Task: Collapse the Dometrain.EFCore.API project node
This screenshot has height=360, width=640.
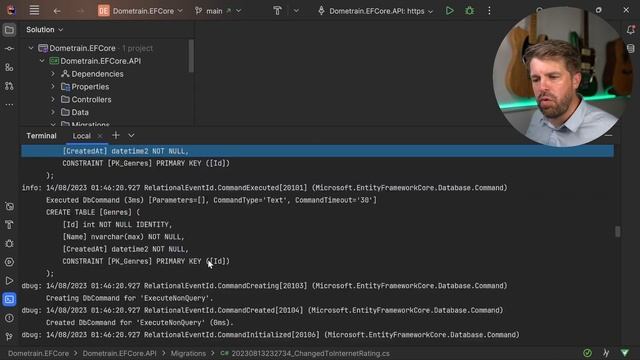Action: pos(42,61)
